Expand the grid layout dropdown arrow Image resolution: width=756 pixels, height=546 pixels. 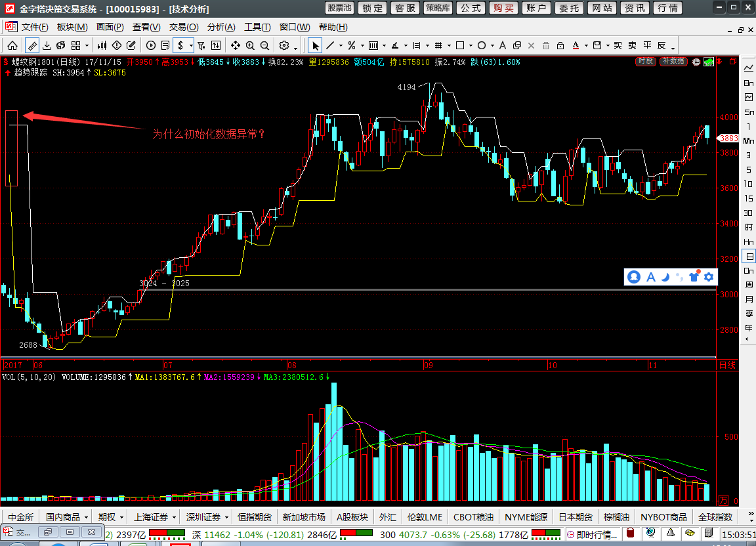coord(87,46)
